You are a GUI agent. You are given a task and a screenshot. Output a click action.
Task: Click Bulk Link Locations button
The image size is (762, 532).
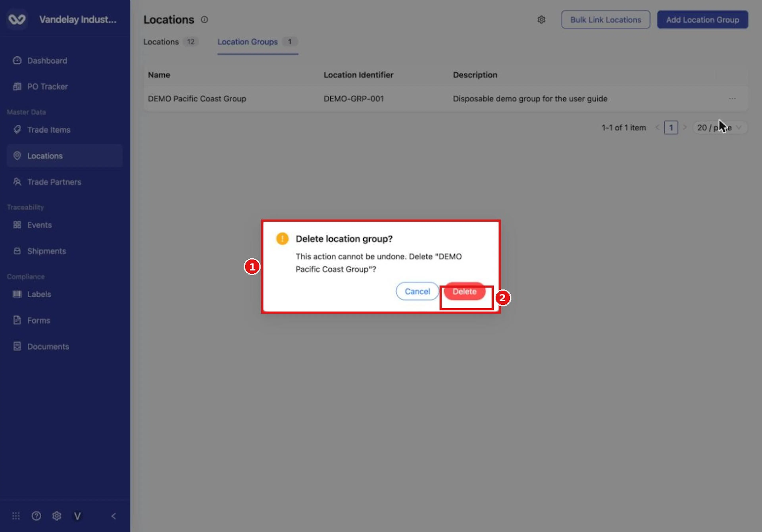click(606, 20)
